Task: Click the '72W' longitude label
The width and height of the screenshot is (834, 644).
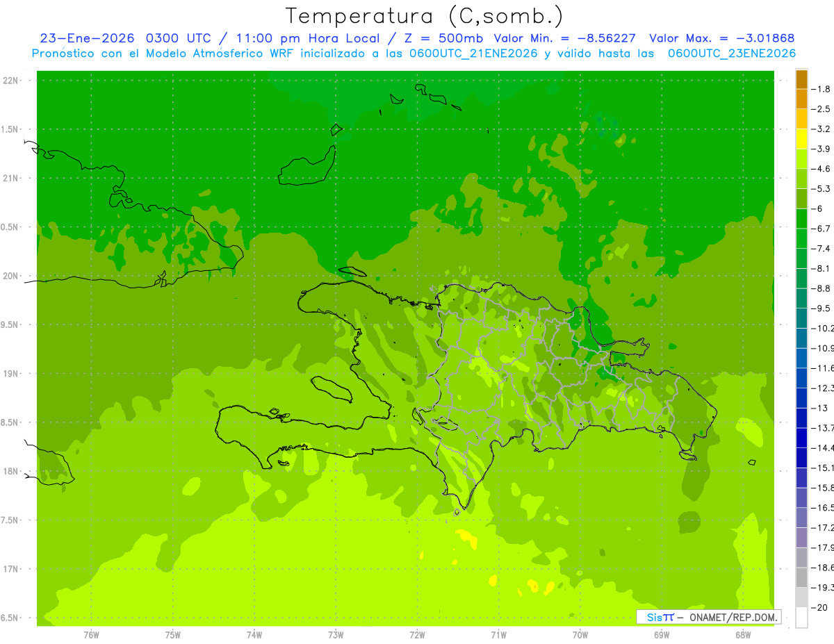Action: 417,635
